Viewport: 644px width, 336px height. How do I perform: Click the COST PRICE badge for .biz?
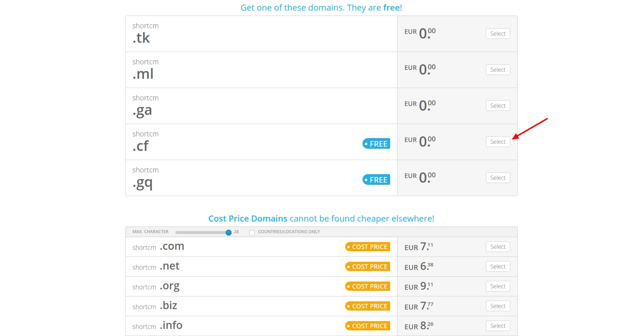point(367,306)
